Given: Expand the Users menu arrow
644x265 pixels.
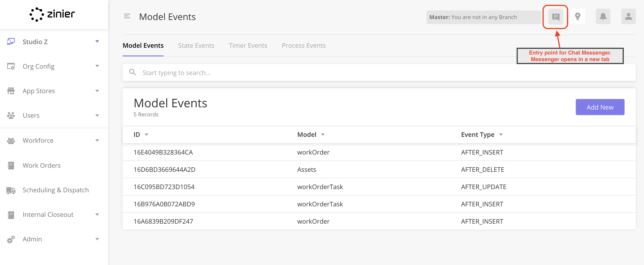Looking at the screenshot, I should (x=97, y=115).
